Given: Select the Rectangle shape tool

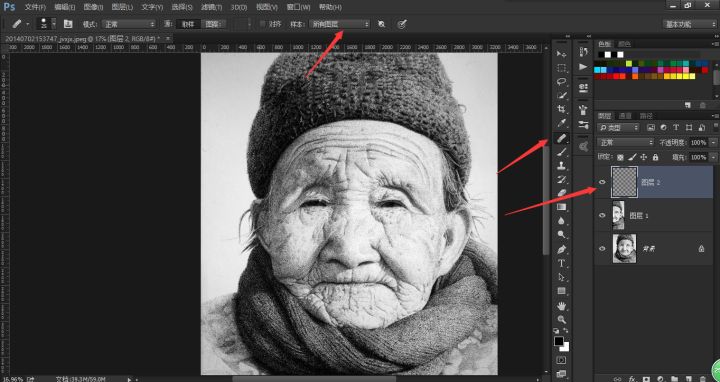Looking at the screenshot, I should tap(561, 291).
